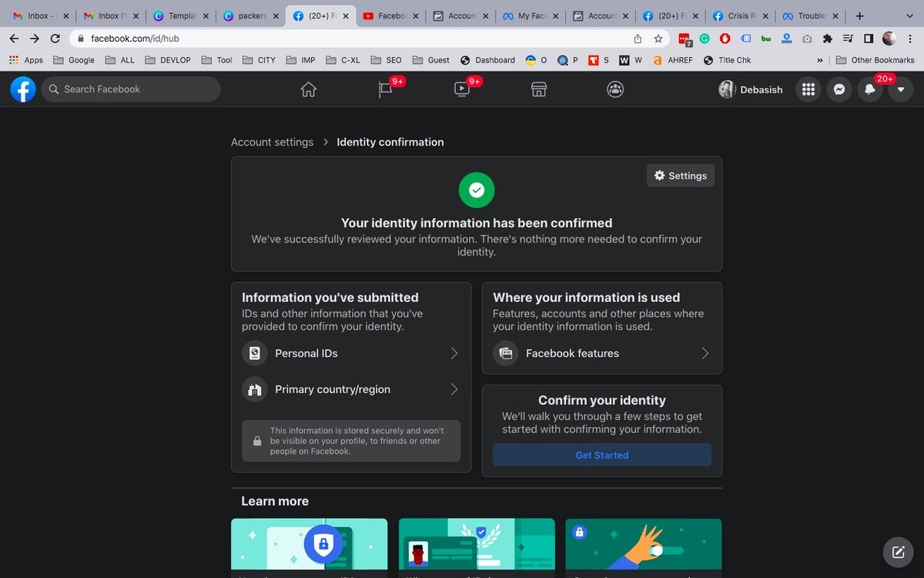Viewport: 924px width, 578px height.
Task: Switch to the first Gmail Inbox tab
Action: [42, 15]
